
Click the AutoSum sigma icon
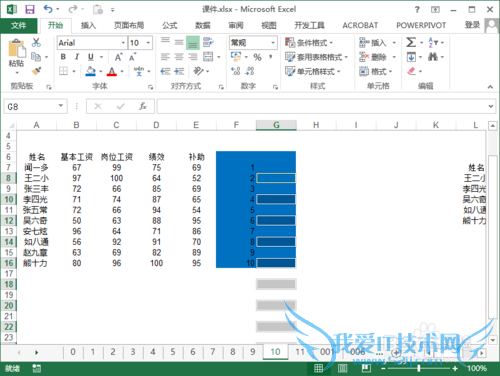[411, 42]
